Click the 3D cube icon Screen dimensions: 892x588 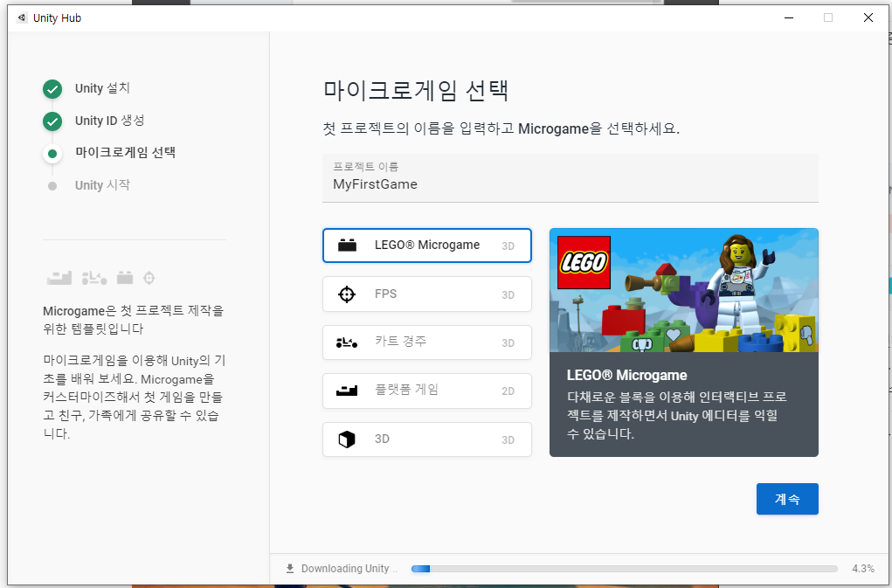[x=347, y=439]
